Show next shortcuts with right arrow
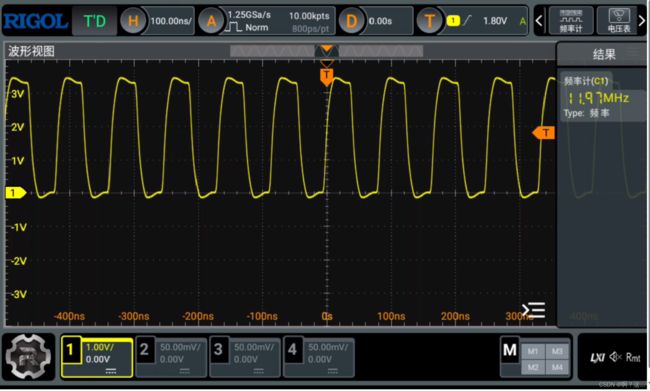 coord(642,20)
